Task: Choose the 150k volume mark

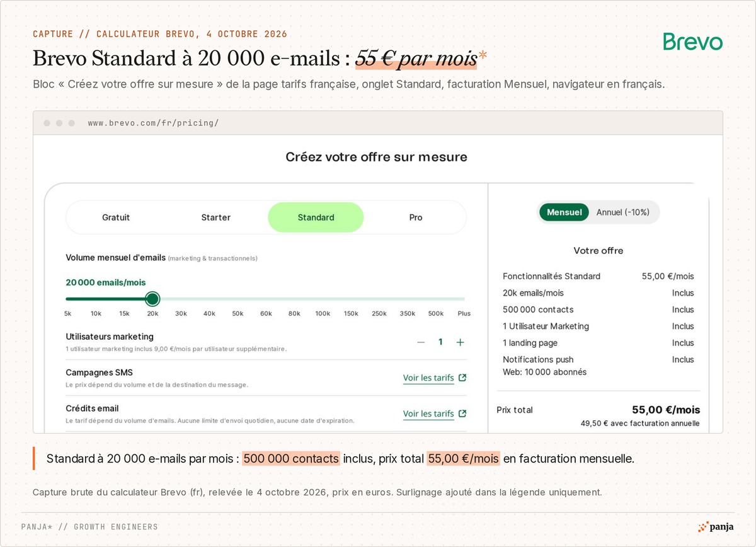Action: point(351,313)
